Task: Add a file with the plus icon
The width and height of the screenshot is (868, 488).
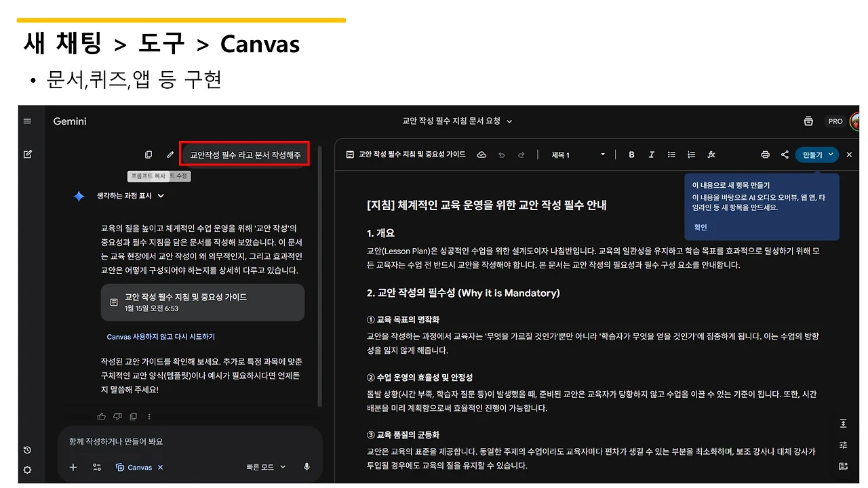Action: [x=73, y=467]
